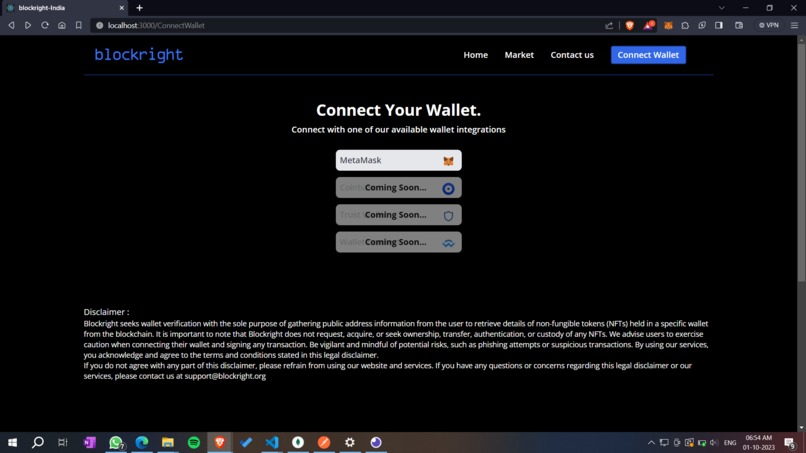Open Brave Wallet icon in toolbar
The width and height of the screenshot is (806, 453).
coord(739,25)
